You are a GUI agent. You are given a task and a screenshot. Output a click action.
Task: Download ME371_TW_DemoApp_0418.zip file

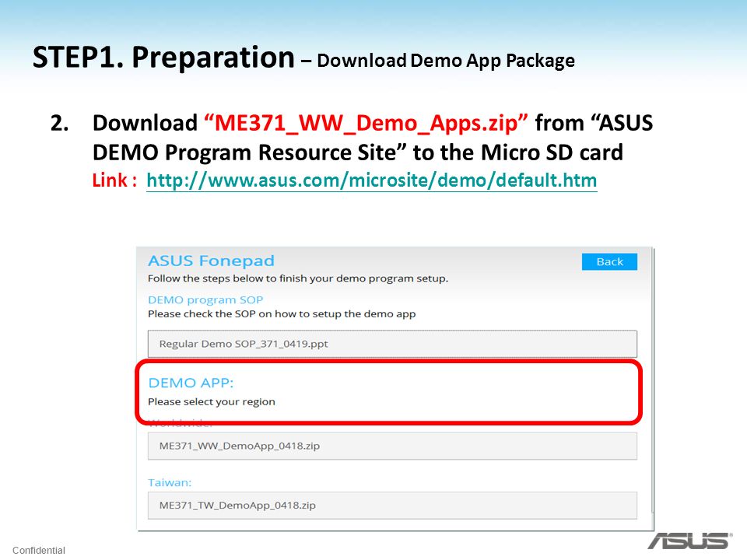[392, 506]
